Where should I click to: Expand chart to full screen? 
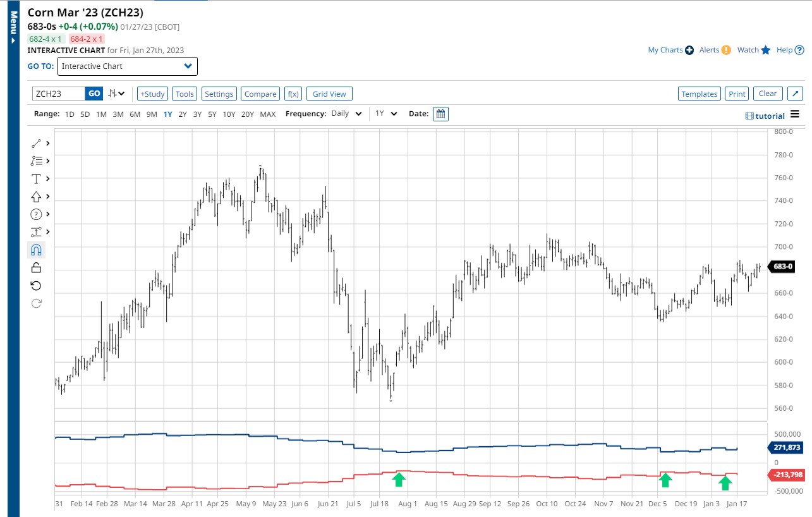796,94
